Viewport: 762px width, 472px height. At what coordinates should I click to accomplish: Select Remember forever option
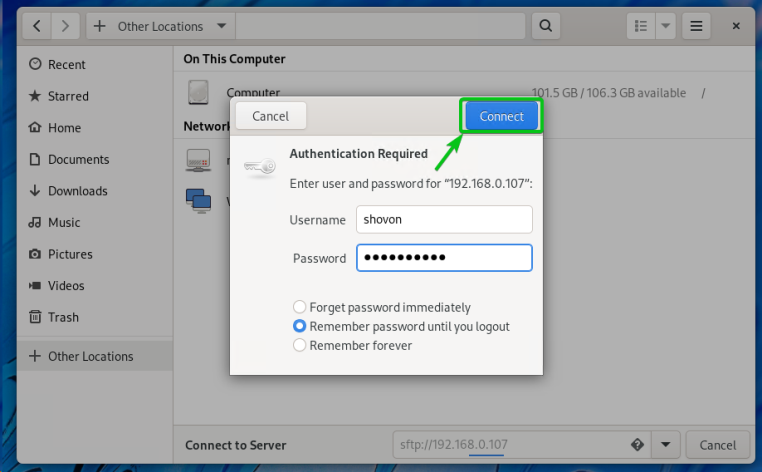(352, 345)
